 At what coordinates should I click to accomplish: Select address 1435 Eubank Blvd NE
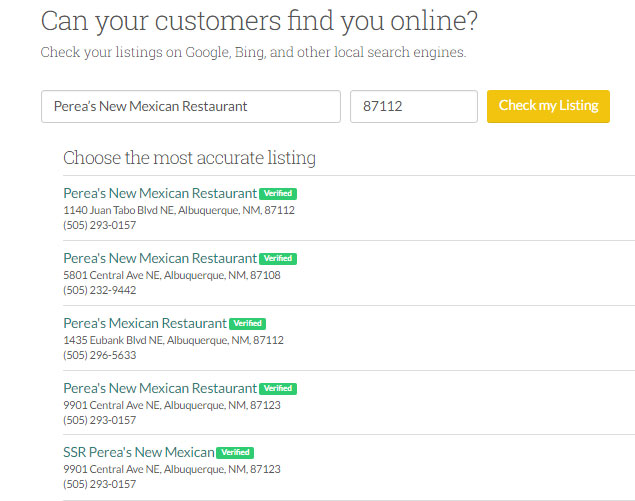[173, 340]
